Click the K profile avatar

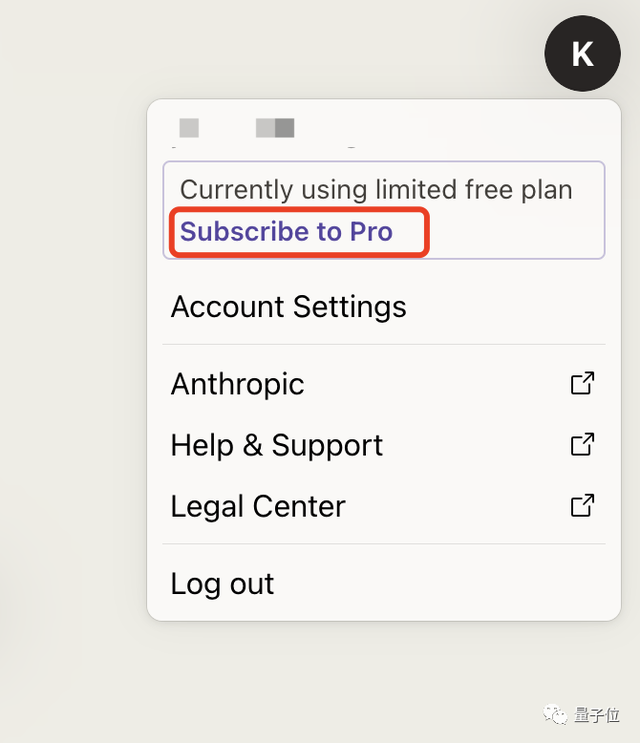click(x=582, y=54)
